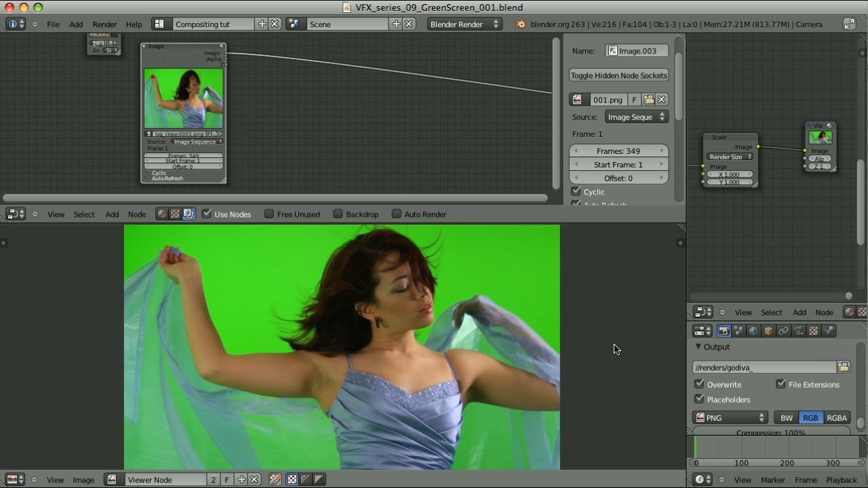Toggle fake user F for Viewer Node
Image resolution: width=868 pixels, height=488 pixels.
(x=226, y=479)
